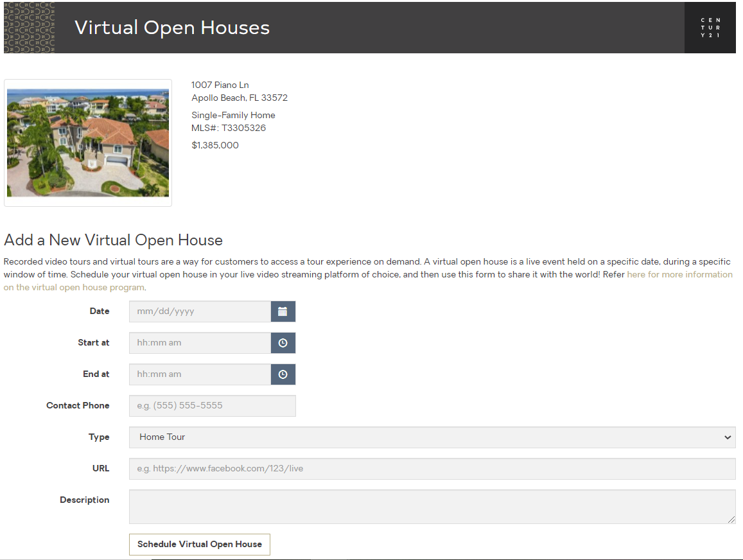
Task: Focus the Date input field
Action: (x=200, y=311)
